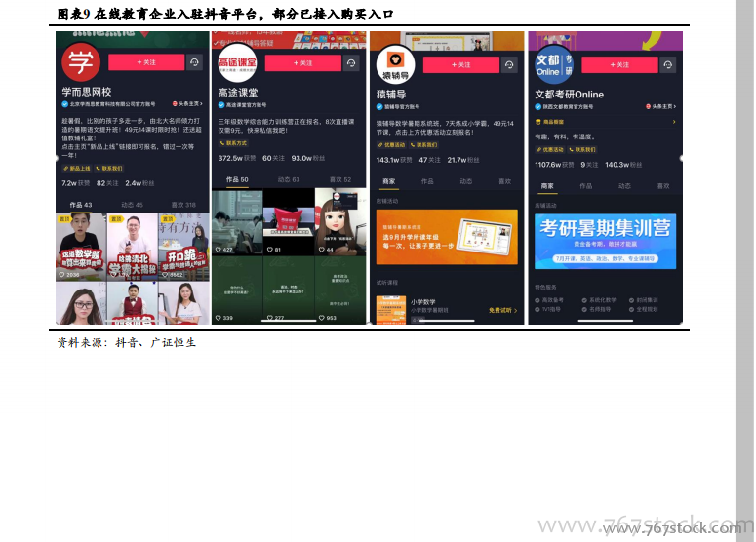Select 作品 43 tab in 学而思网校
This screenshot has height=542, width=756.
pos(81,205)
